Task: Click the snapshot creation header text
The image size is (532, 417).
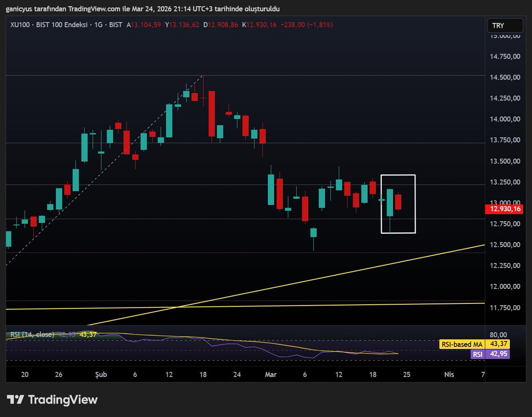Action: (x=143, y=9)
